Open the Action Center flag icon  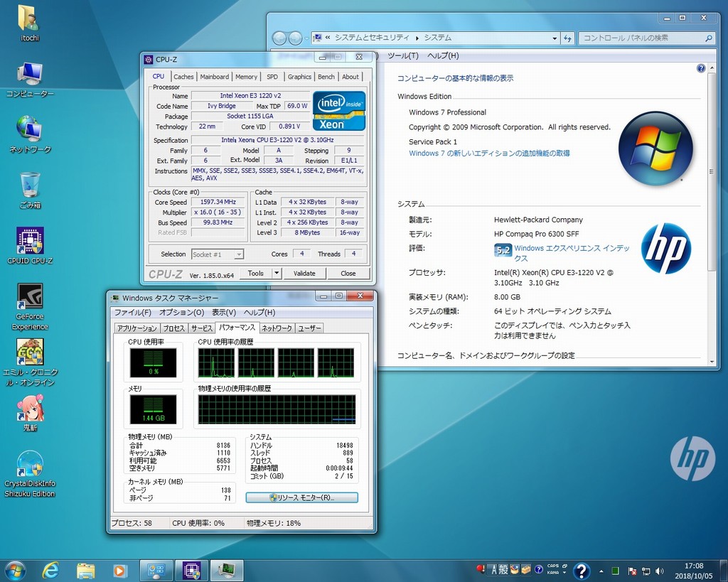[x=632, y=571]
